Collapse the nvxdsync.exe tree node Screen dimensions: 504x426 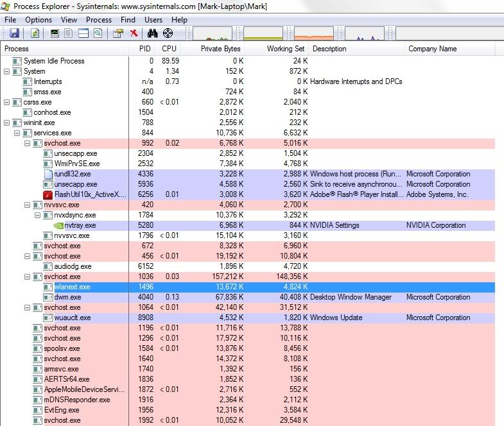37,216
